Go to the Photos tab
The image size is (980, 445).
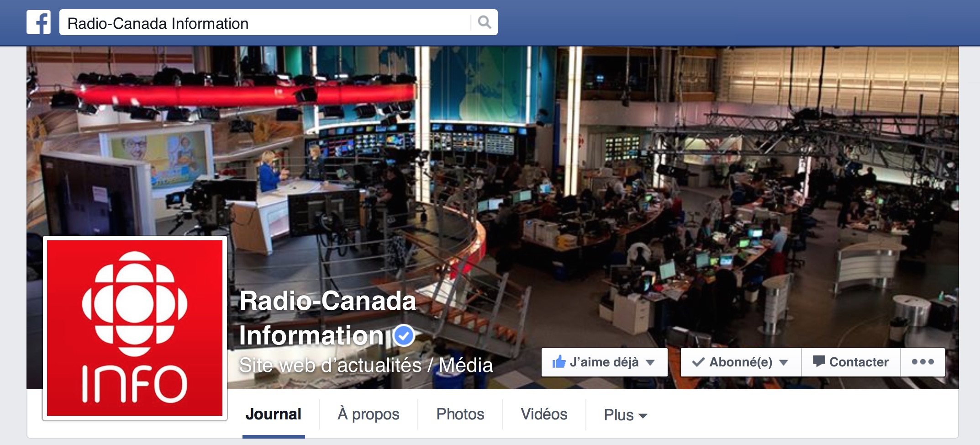[460, 414]
